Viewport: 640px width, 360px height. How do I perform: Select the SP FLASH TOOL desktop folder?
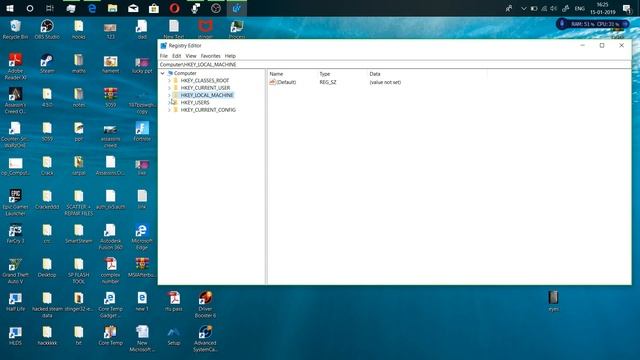(x=79, y=271)
